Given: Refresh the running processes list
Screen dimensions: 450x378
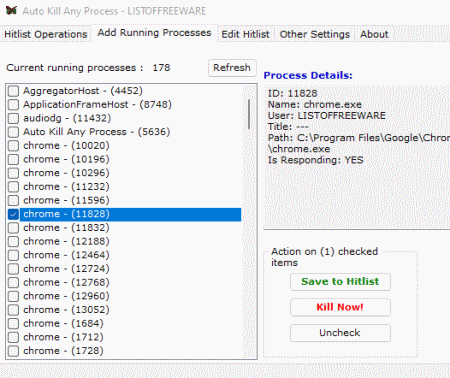Looking at the screenshot, I should (x=232, y=68).
